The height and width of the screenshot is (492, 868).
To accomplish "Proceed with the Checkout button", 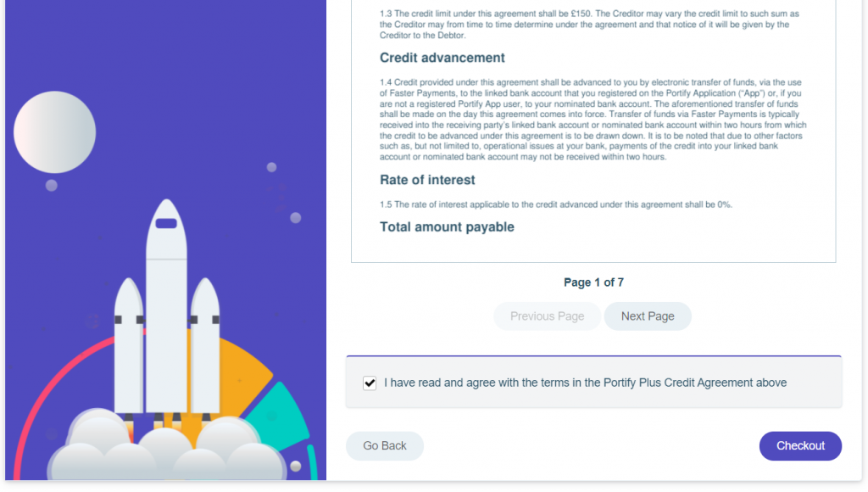I will tap(800, 446).
